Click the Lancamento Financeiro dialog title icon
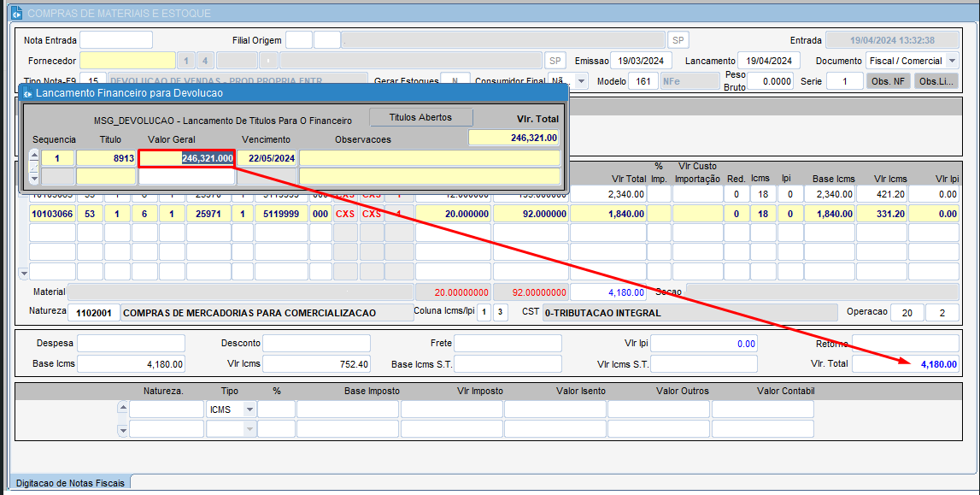Screen dimensions: 980x495 click(x=26, y=93)
